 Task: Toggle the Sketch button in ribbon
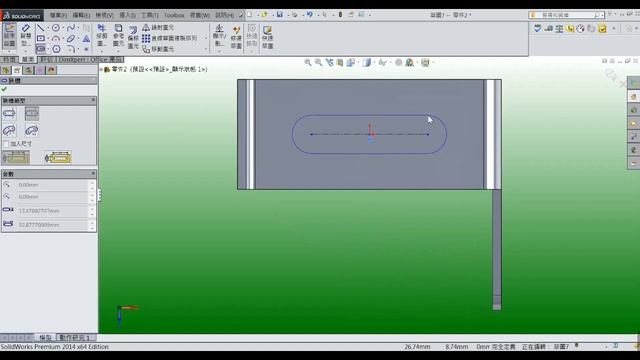click(9, 35)
